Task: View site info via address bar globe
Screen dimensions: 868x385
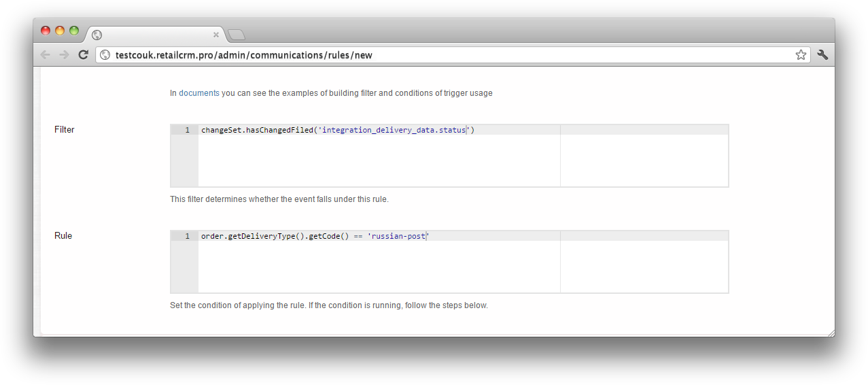Action: coord(105,55)
